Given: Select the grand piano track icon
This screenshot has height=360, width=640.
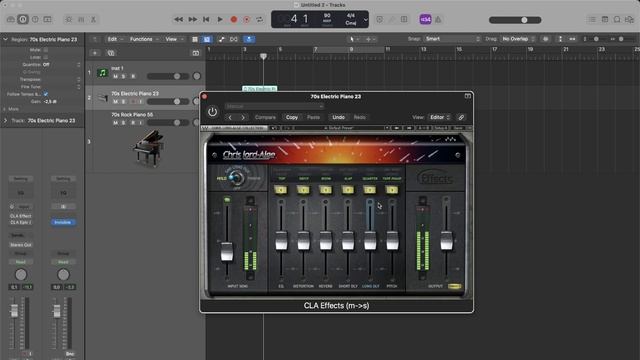Looking at the screenshot, I should click(149, 148).
